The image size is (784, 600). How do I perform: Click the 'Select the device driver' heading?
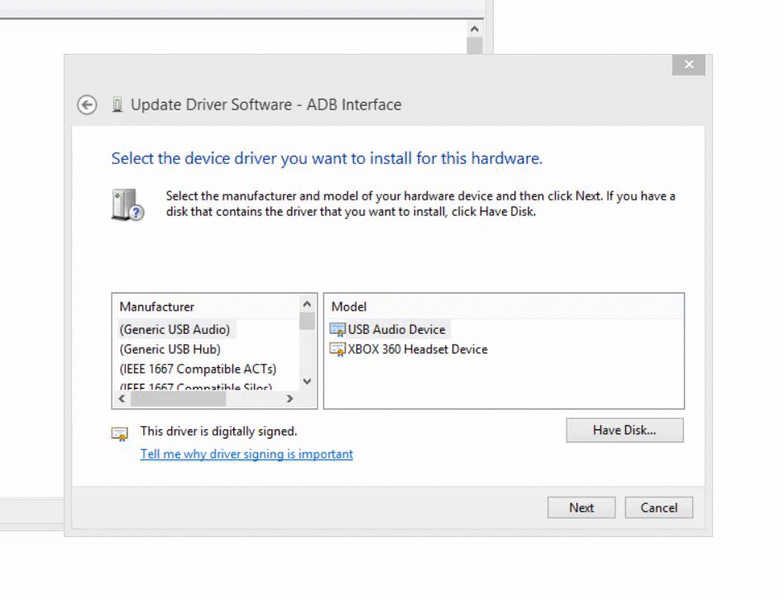point(326,158)
